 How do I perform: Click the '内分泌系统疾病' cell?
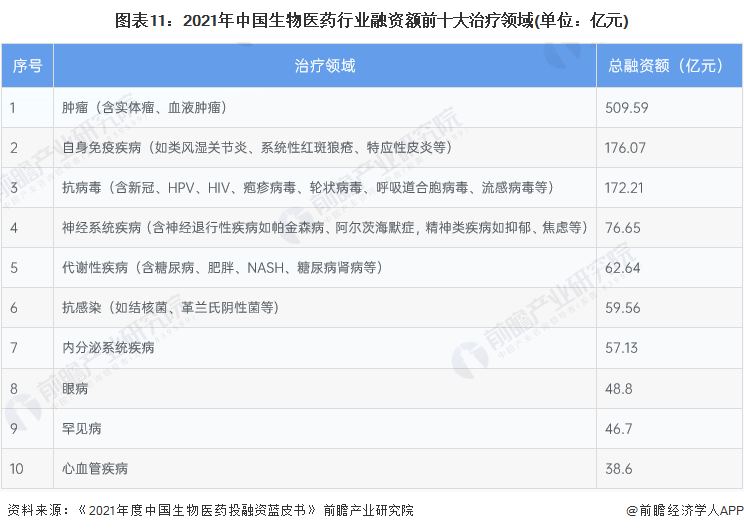(108, 347)
